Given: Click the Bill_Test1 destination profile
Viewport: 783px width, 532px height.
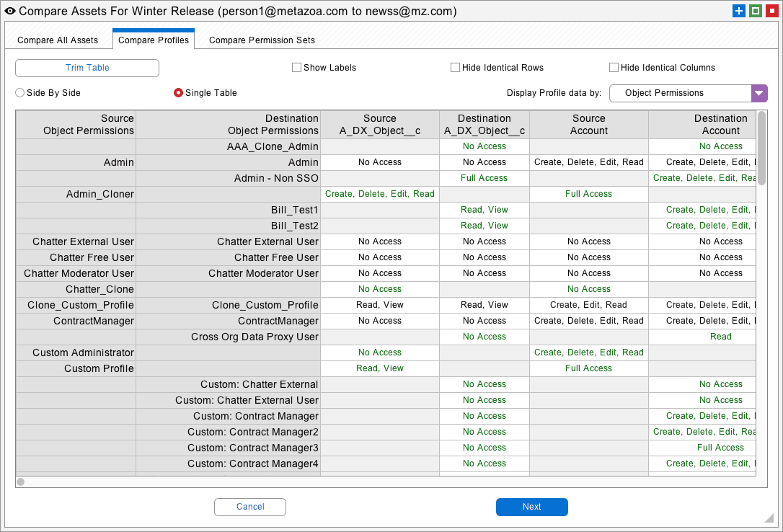Looking at the screenshot, I should tap(229, 210).
